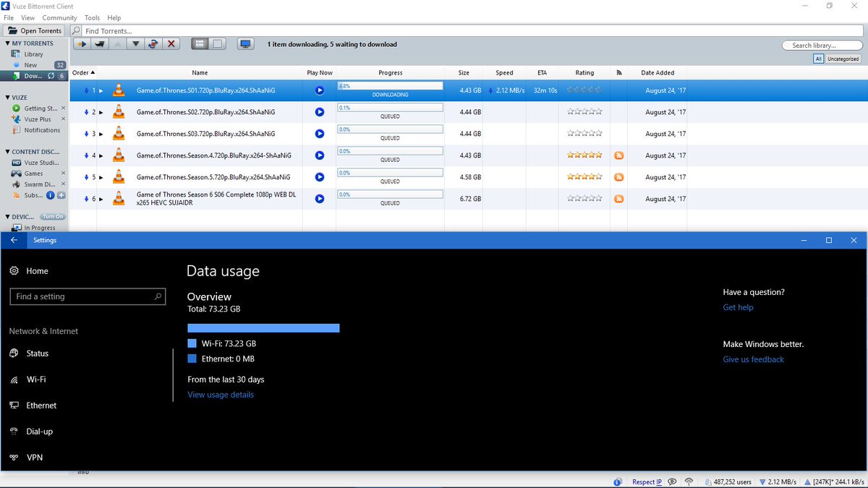Close the Vuze Plus sidebar entry
Screen dimensions: 868x488
tap(64, 119)
